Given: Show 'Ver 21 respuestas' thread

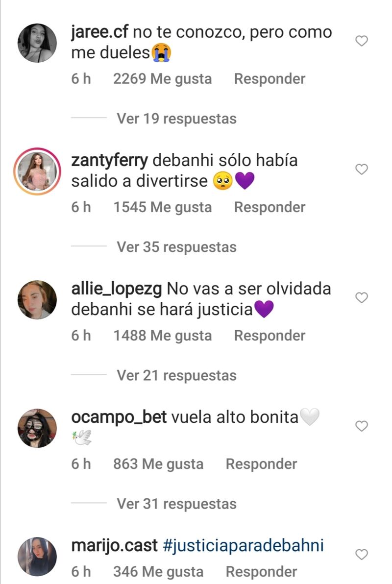Looking at the screenshot, I should [x=176, y=375].
